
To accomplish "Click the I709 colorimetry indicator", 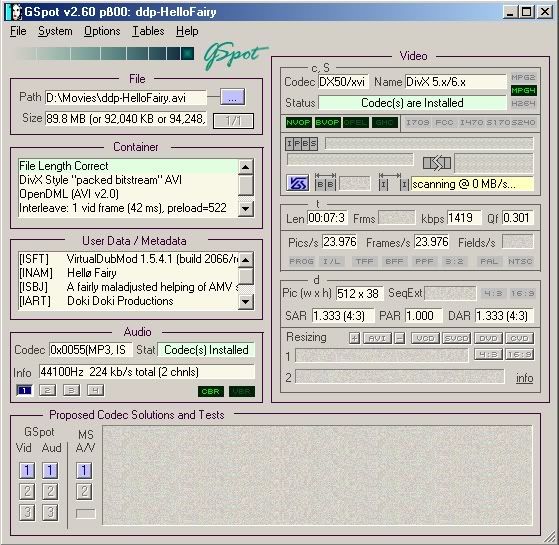I will point(418,123).
